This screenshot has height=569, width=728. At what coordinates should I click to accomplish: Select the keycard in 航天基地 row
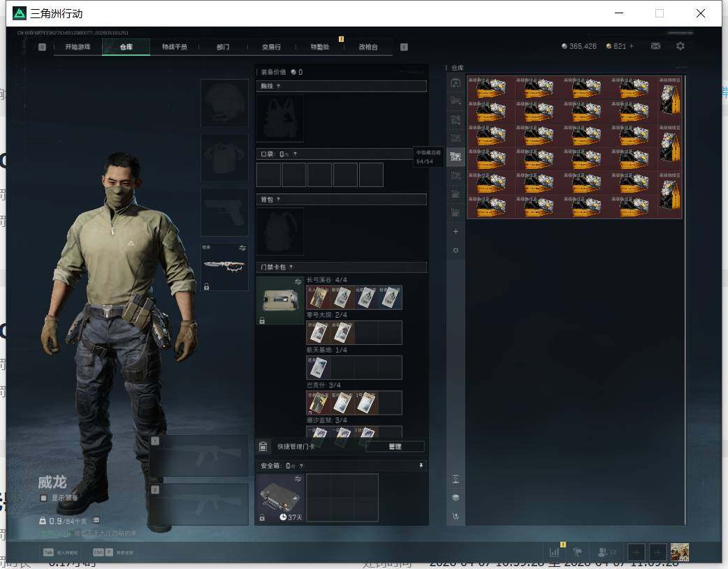pos(319,368)
